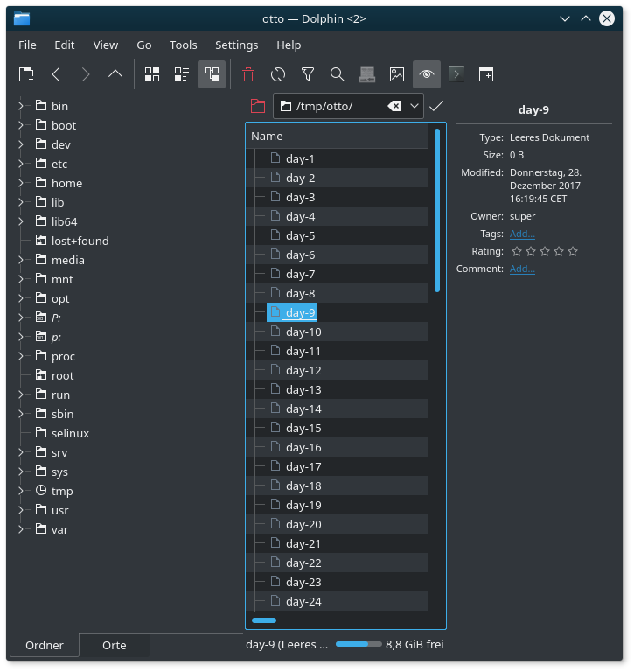The width and height of the screenshot is (634, 672).
Task: Click the horizontal scrollbar below file list
Action: click(x=264, y=620)
